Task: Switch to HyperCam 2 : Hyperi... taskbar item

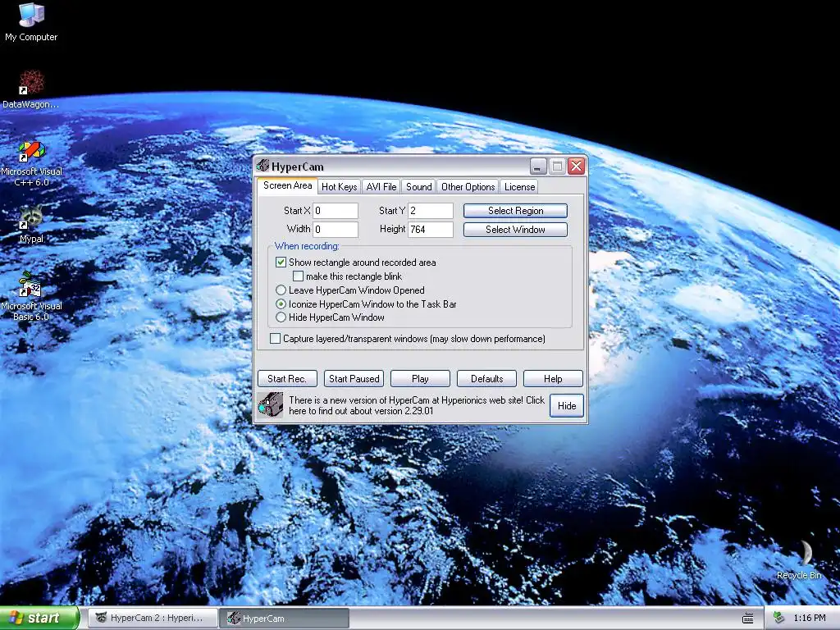Action: (153, 619)
